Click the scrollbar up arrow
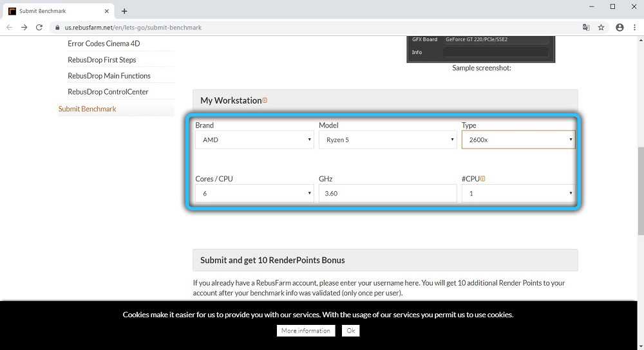Image resolution: width=644 pixels, height=350 pixels. [641, 40]
